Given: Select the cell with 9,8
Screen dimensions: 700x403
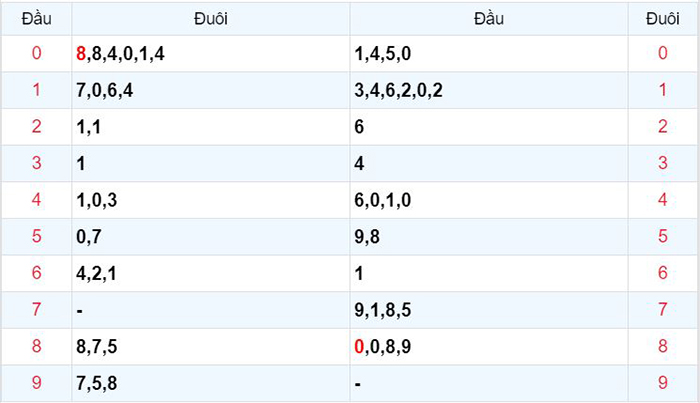Looking at the screenshot, I should coord(489,237).
